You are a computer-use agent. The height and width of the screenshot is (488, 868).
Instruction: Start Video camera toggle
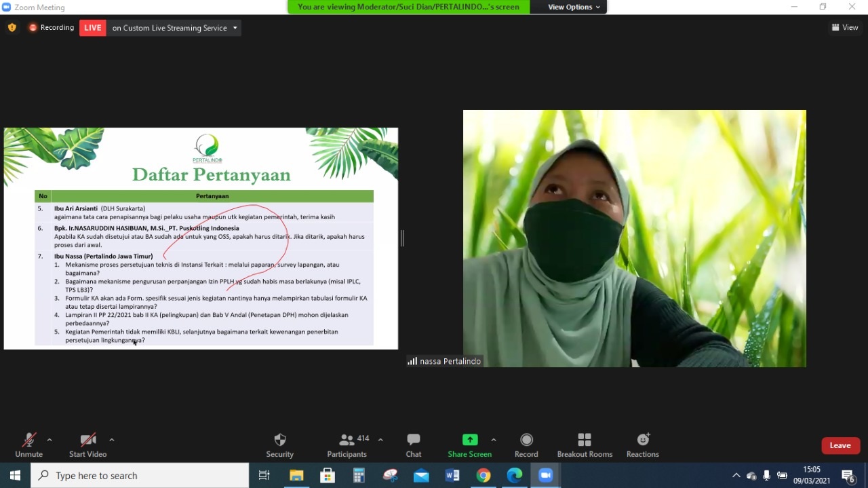tap(87, 445)
